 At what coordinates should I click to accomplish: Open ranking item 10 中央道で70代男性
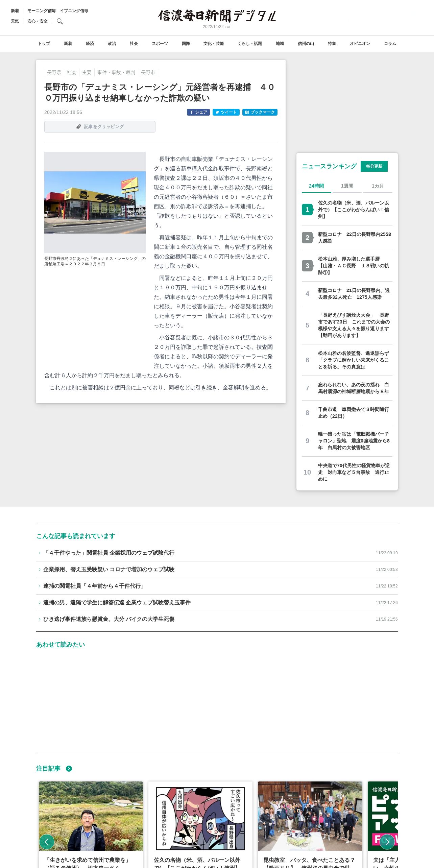click(347, 472)
